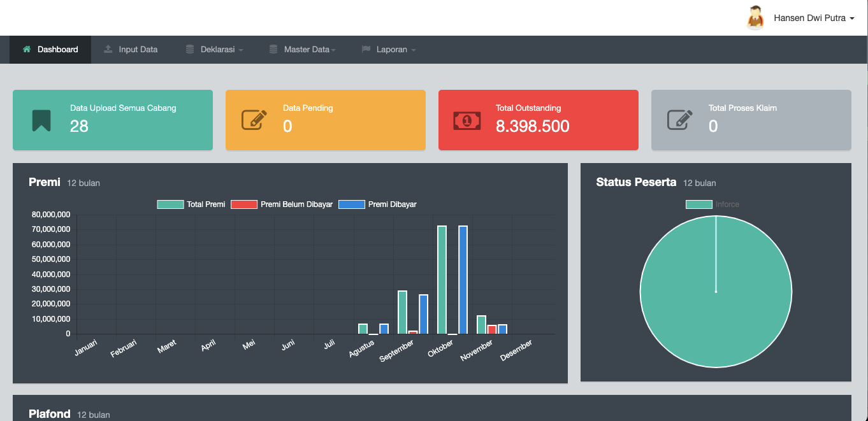
Task: Click the database icon beside Deklarasi
Action: (x=190, y=50)
